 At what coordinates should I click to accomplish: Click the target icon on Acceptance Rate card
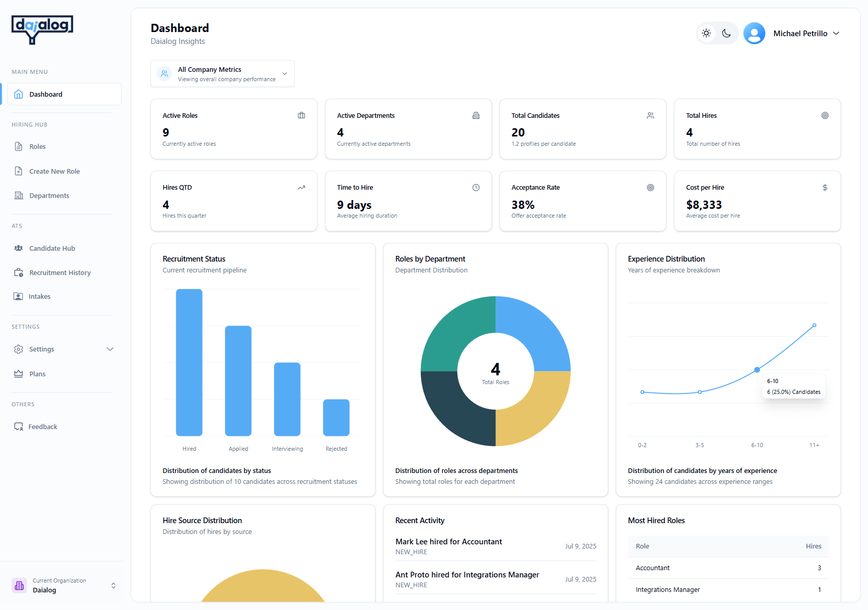point(650,188)
